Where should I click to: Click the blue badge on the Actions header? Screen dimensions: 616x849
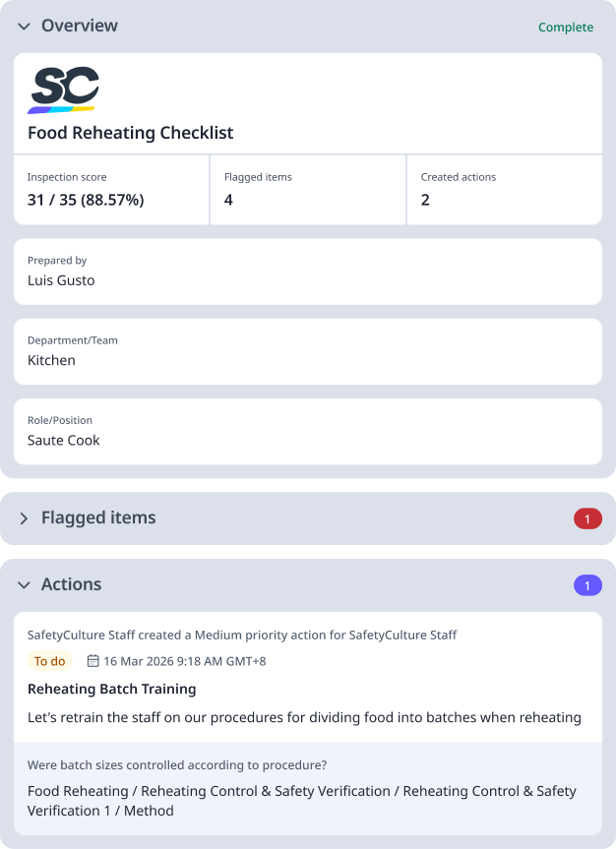(587, 583)
